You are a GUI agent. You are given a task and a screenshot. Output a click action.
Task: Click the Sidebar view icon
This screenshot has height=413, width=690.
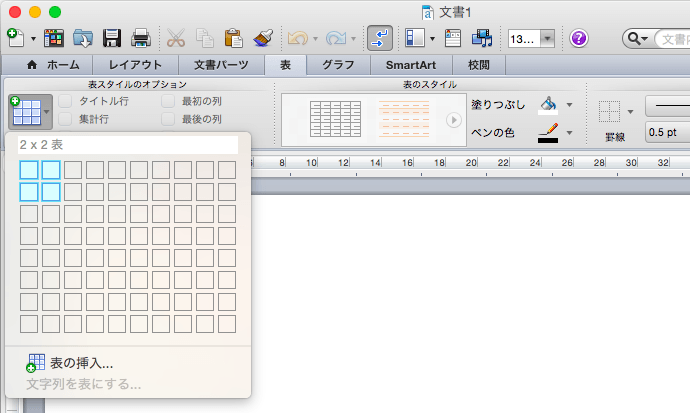coord(415,38)
